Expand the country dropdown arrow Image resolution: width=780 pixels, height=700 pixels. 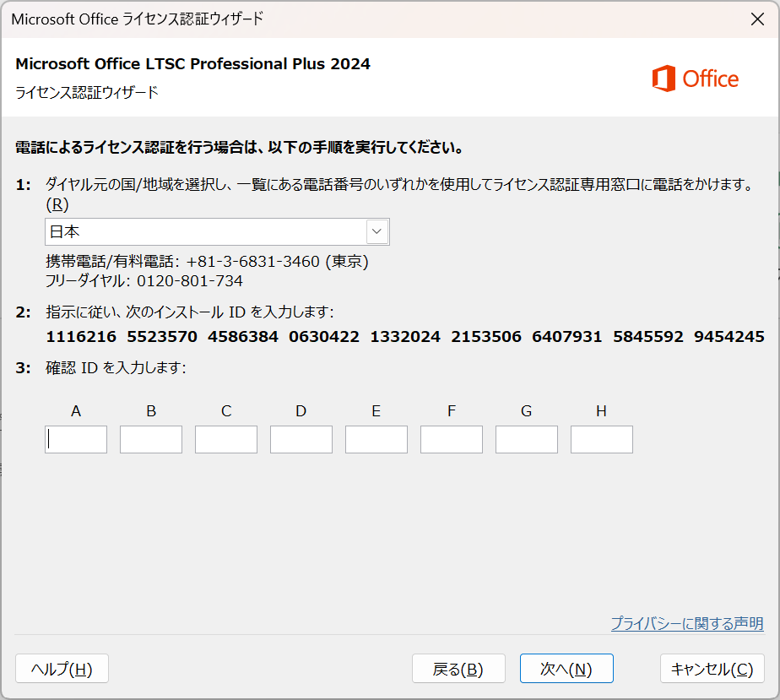376,231
